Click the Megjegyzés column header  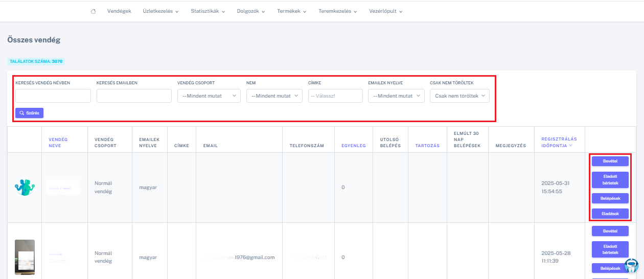511,146
